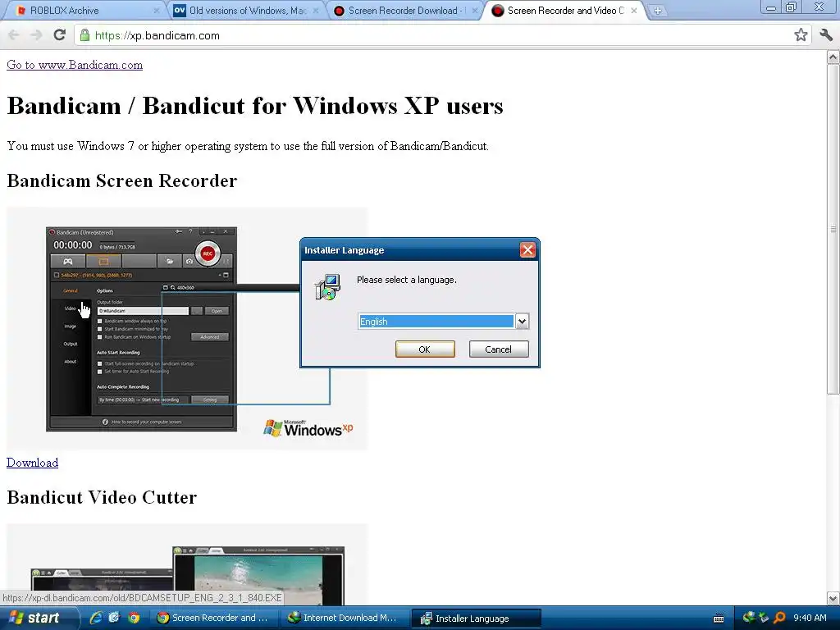Launch Chrome from quick launch bar
840x630 pixels.
[134, 618]
